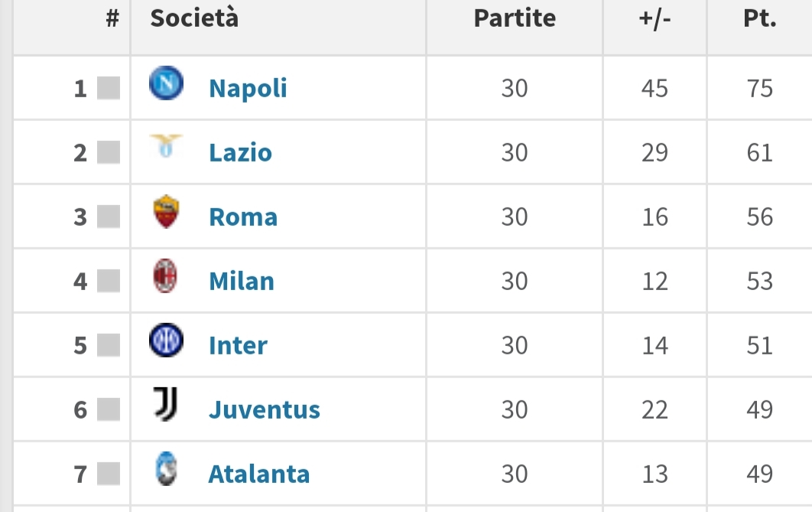Viewport: 812px width, 512px height.
Task: Click the Inter club crest icon
Action: (166, 341)
